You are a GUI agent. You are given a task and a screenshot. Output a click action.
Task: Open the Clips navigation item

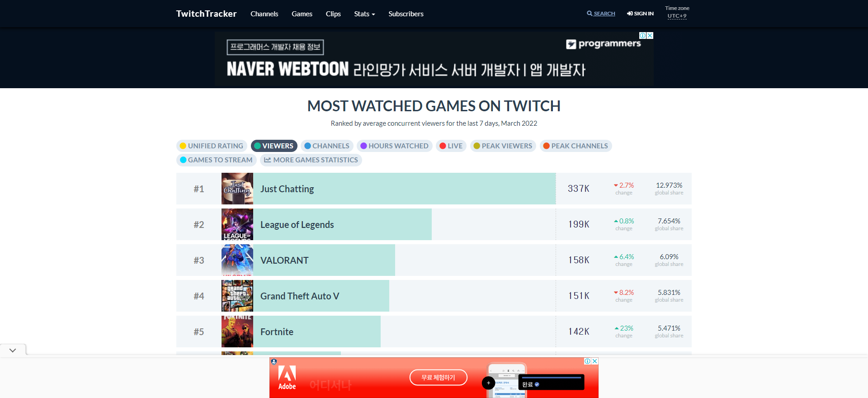(x=333, y=14)
